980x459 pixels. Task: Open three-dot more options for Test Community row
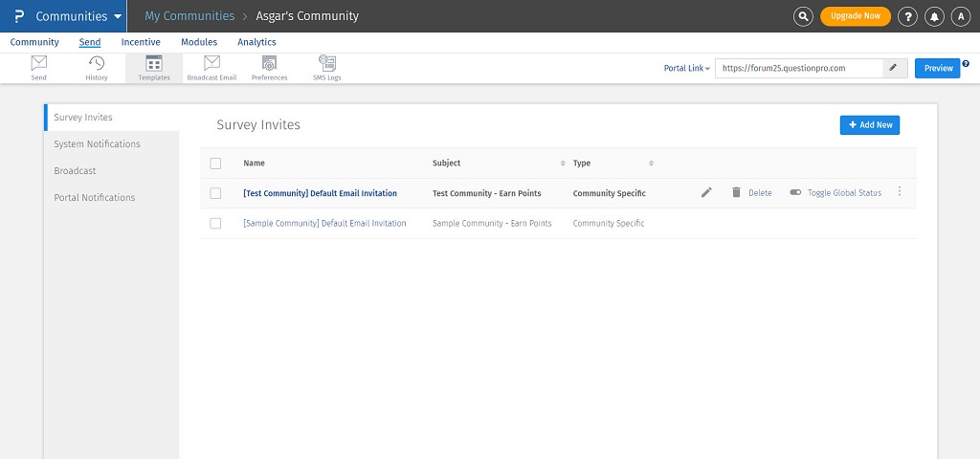point(900,192)
